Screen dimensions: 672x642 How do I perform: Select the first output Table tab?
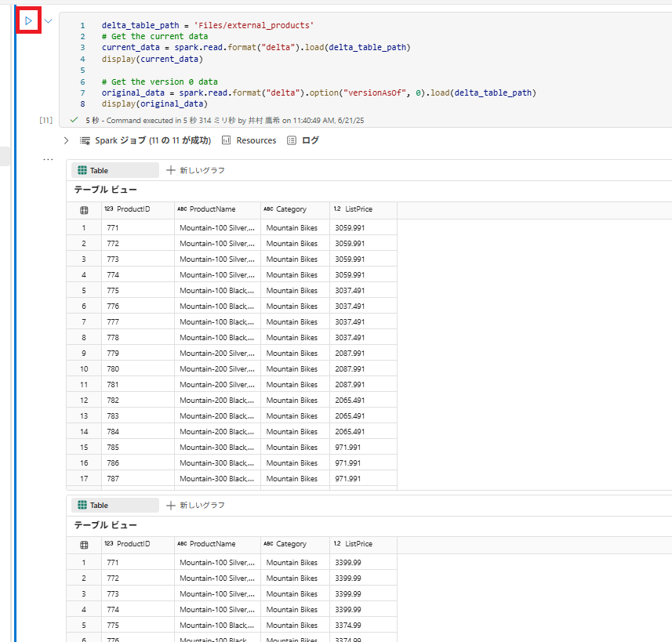coord(114,171)
